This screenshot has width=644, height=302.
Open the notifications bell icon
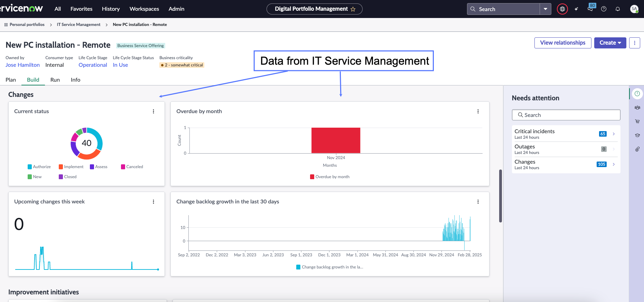click(x=618, y=9)
